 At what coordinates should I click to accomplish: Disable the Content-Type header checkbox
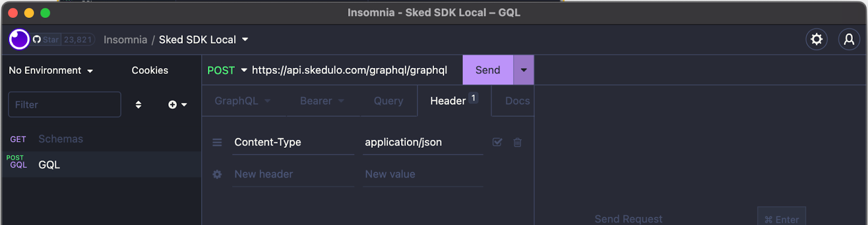[x=497, y=142]
